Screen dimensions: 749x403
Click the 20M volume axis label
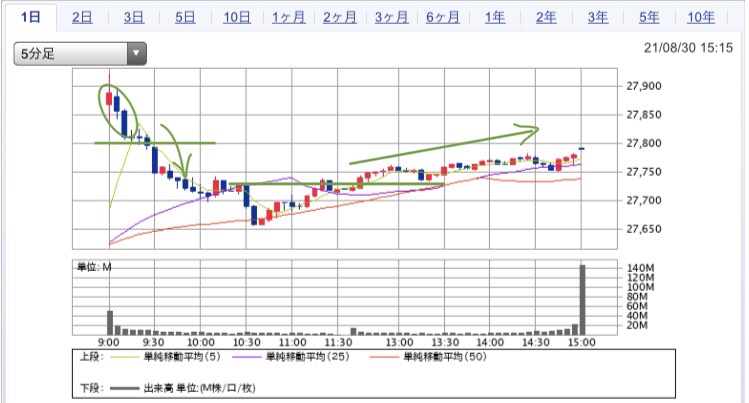637,325
